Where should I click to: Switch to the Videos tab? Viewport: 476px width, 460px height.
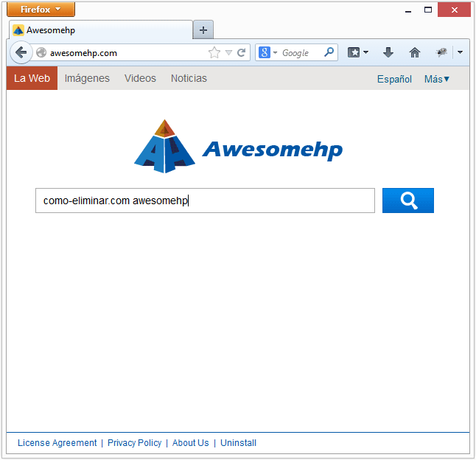140,78
